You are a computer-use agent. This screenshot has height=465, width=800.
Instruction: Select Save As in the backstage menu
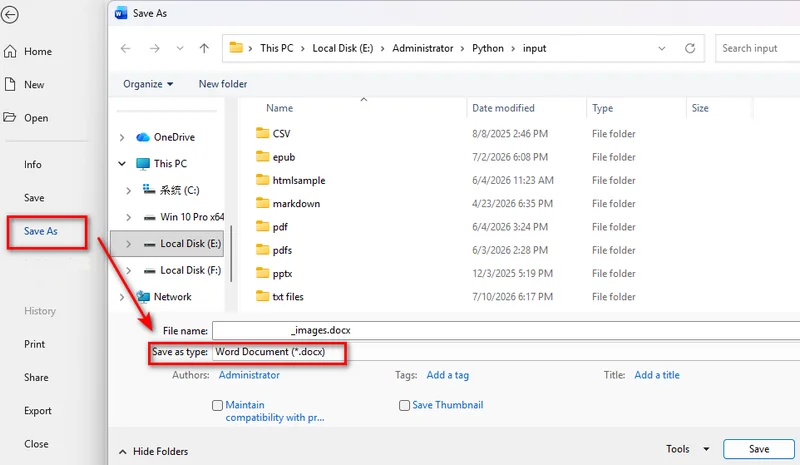pyautogui.click(x=41, y=231)
